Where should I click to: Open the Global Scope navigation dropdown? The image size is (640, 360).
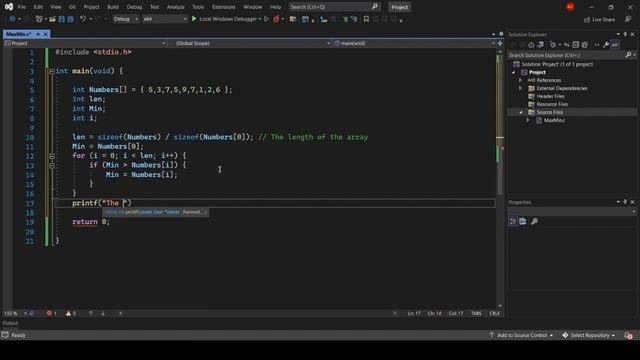pyautogui.click(x=253, y=43)
